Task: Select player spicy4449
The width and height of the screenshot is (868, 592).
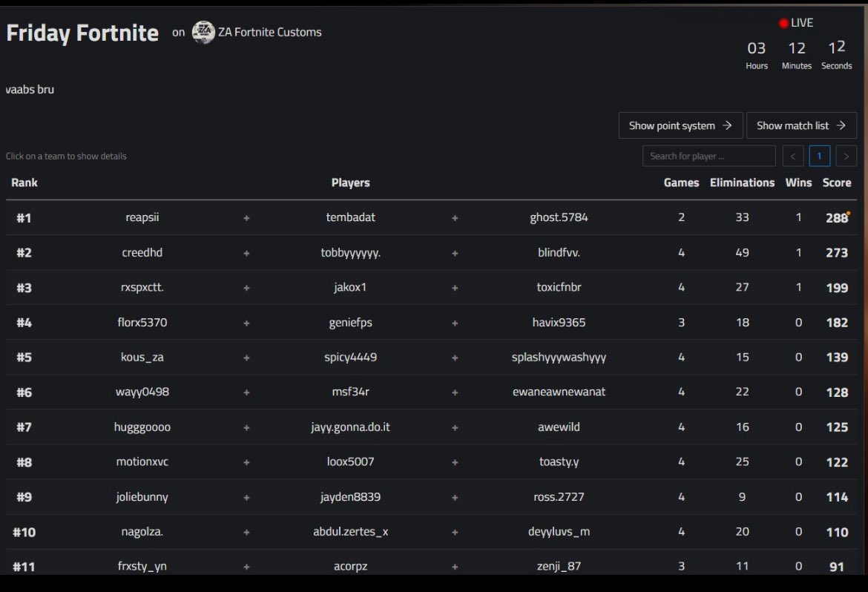Action: 350,358
